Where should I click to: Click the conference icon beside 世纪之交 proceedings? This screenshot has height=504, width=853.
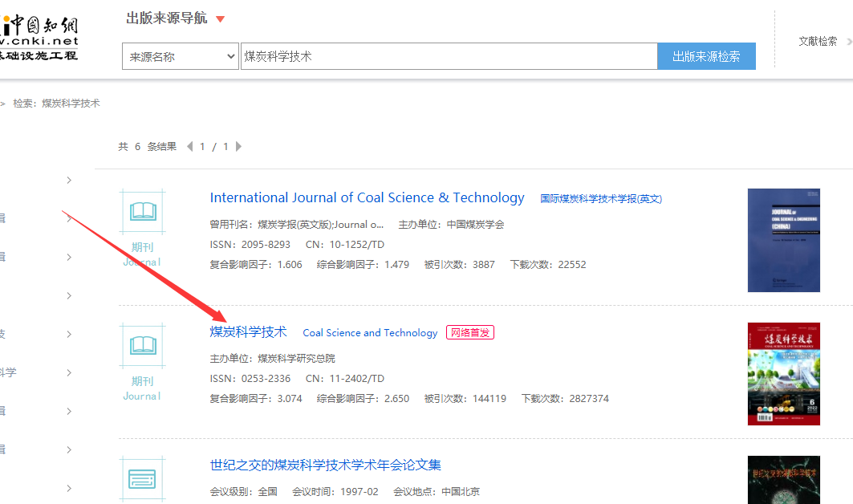(143, 478)
